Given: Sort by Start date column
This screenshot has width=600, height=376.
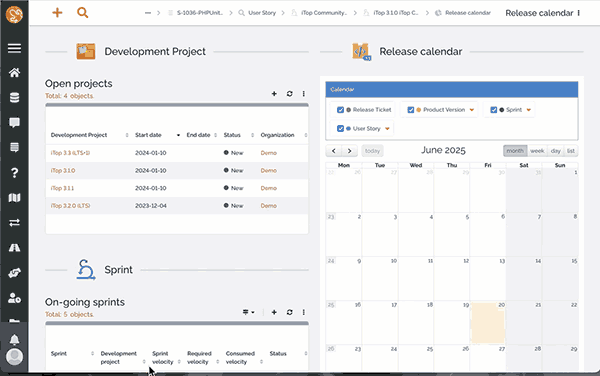Looking at the screenshot, I should pos(148,135).
